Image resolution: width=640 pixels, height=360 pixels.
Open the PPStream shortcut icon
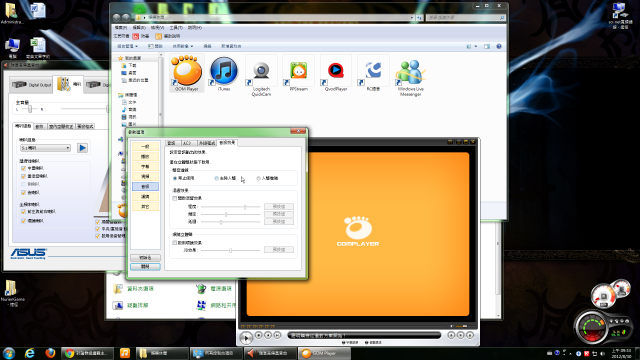point(298,73)
